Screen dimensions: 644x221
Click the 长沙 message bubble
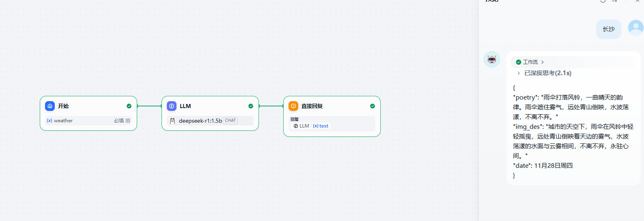tap(608, 29)
